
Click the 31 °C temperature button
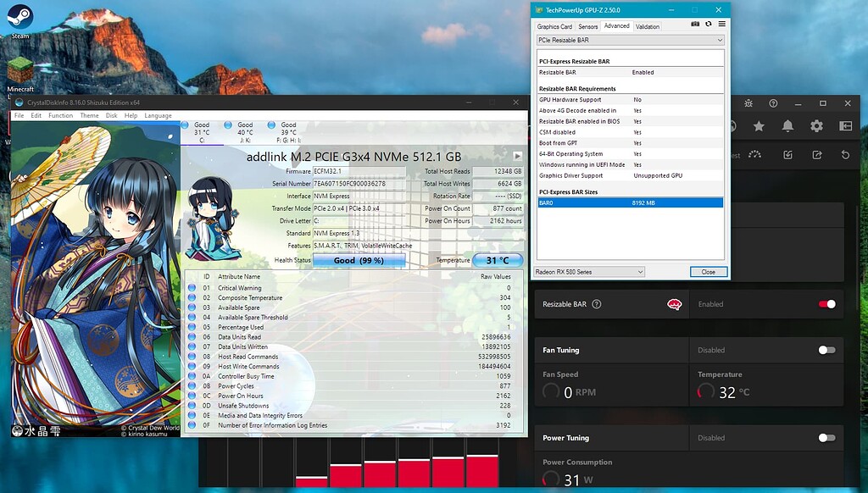click(x=498, y=260)
